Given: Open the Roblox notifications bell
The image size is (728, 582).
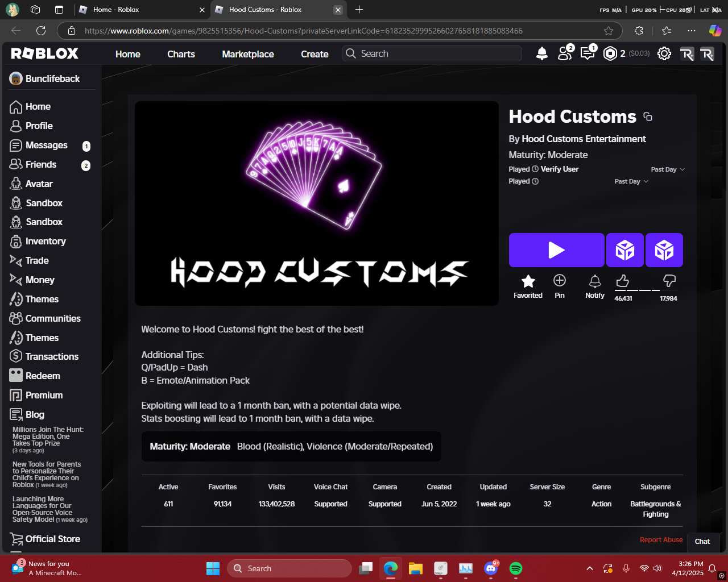Looking at the screenshot, I should tap(542, 53).
